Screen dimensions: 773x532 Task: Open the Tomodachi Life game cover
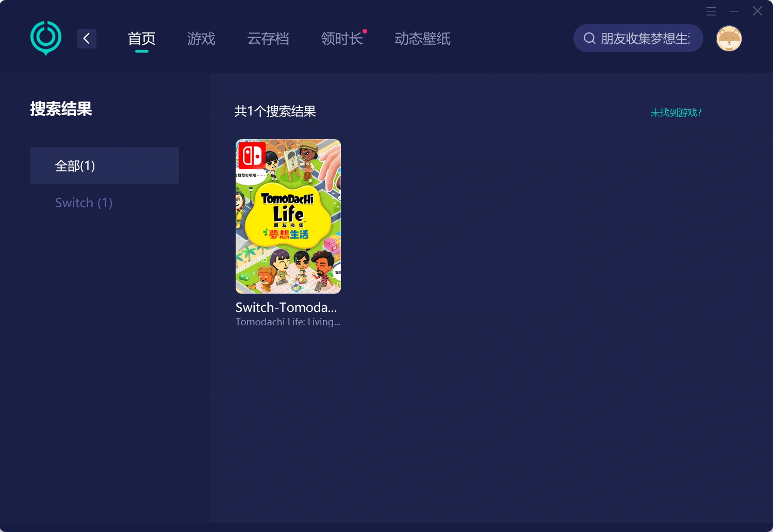click(288, 217)
